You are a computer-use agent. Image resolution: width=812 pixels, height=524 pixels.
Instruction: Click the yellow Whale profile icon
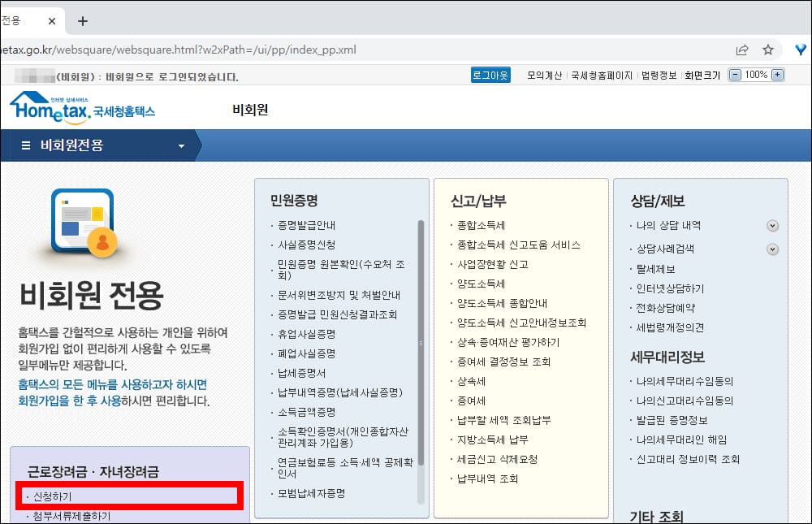801,49
